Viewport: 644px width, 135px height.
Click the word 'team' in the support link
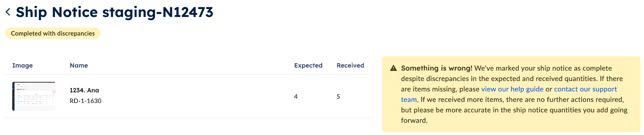tap(409, 99)
